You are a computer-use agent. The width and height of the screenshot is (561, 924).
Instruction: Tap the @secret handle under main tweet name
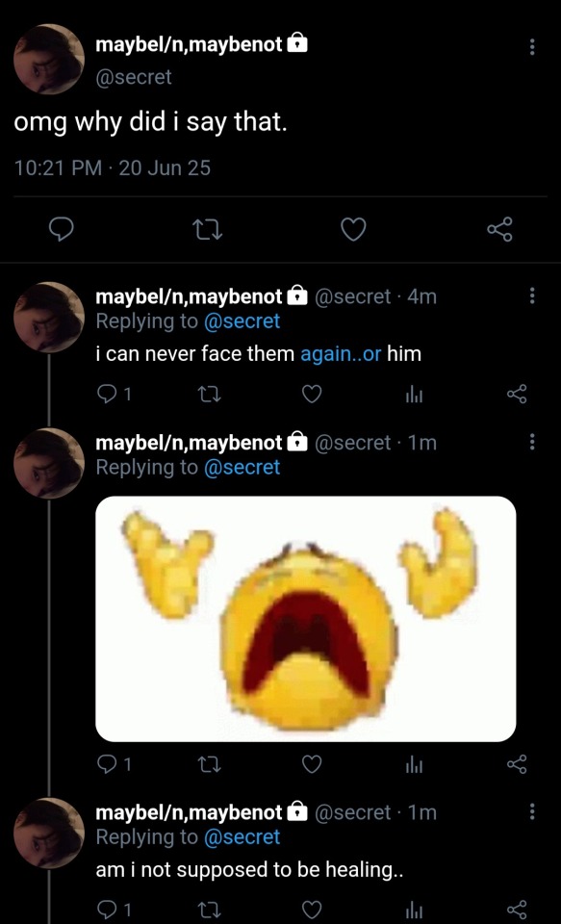coord(134,77)
